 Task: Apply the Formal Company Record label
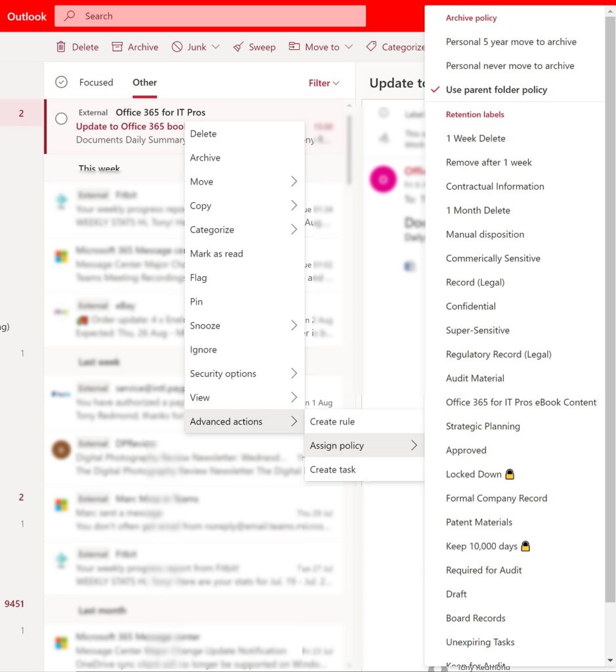click(x=514, y=499)
